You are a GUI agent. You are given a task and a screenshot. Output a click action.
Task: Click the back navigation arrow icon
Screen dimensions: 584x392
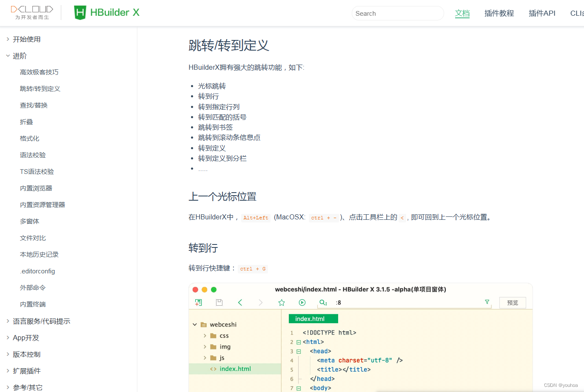(x=240, y=302)
